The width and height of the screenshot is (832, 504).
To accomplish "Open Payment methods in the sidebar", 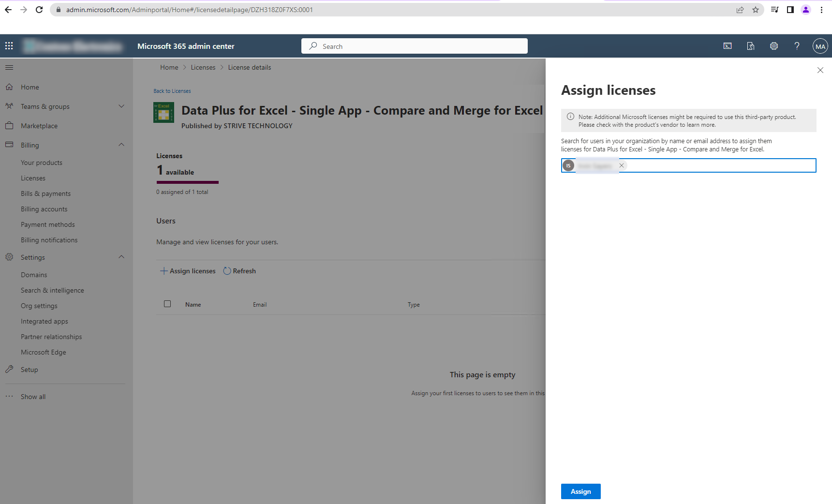I will coord(47,224).
